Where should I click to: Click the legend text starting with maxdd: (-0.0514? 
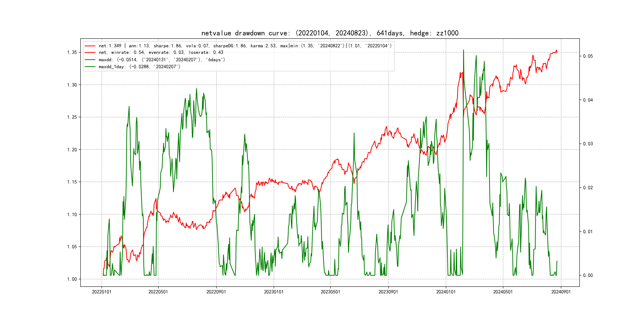coord(162,60)
